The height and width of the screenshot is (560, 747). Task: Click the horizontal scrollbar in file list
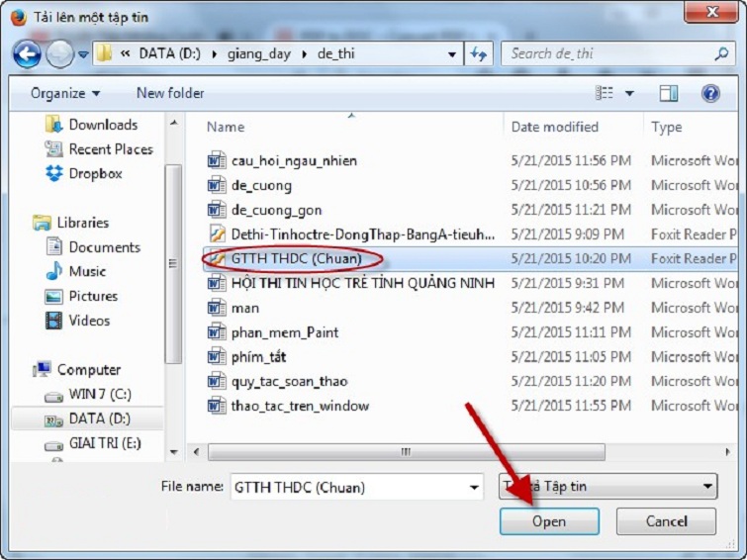click(x=406, y=451)
